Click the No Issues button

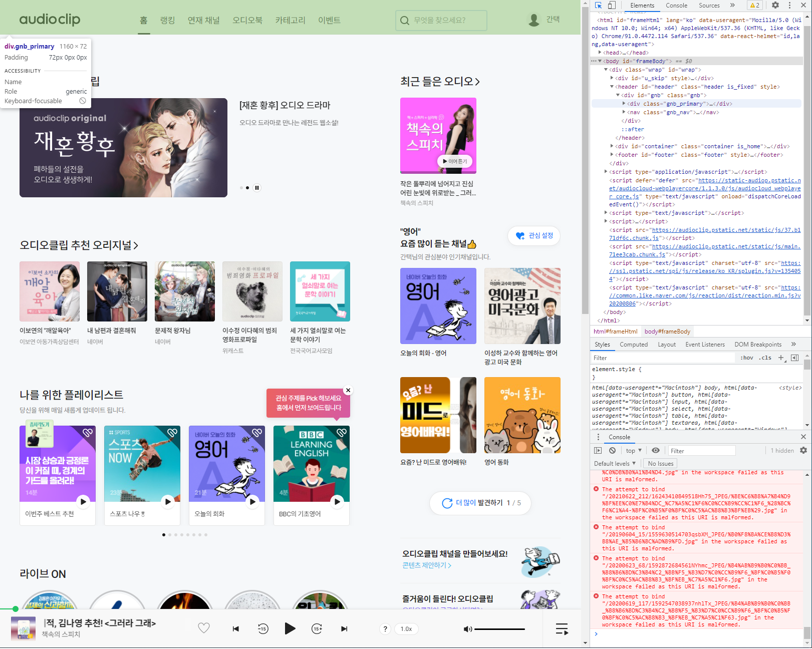pos(660,464)
